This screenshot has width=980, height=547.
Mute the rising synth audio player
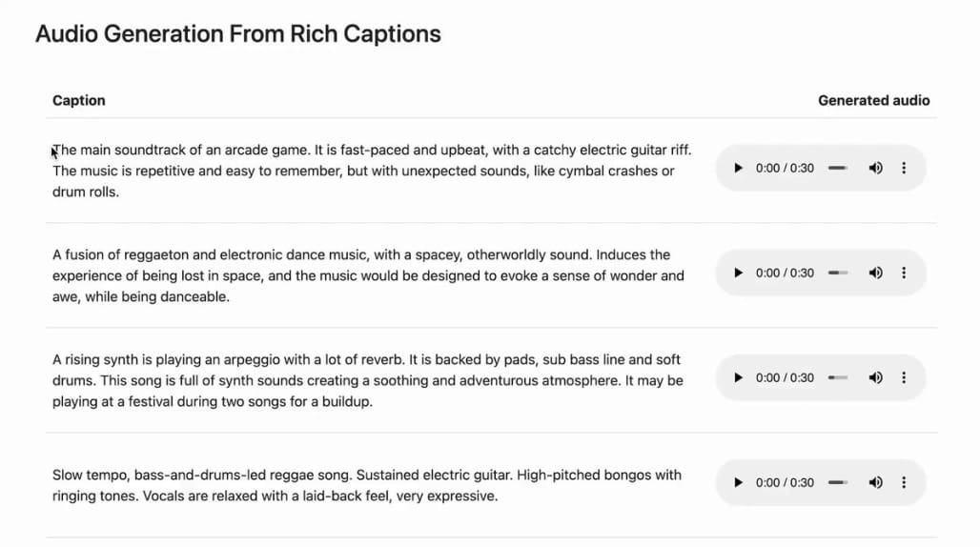(875, 378)
